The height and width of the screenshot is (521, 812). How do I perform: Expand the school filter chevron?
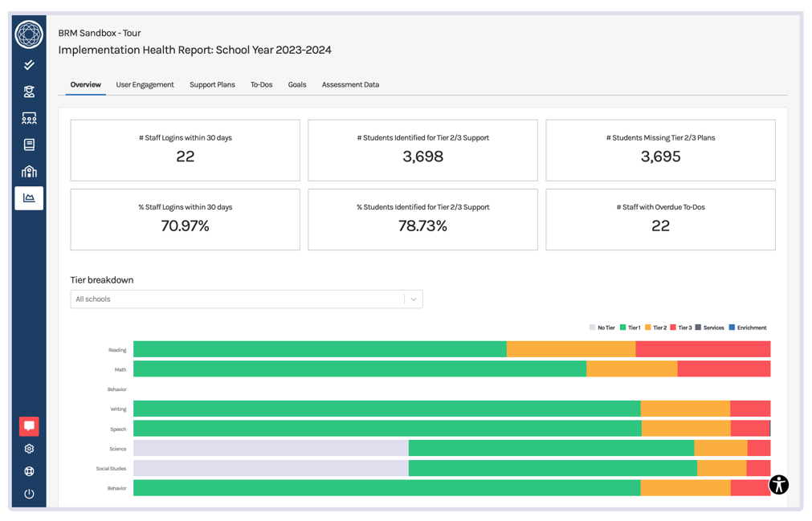[x=414, y=299]
